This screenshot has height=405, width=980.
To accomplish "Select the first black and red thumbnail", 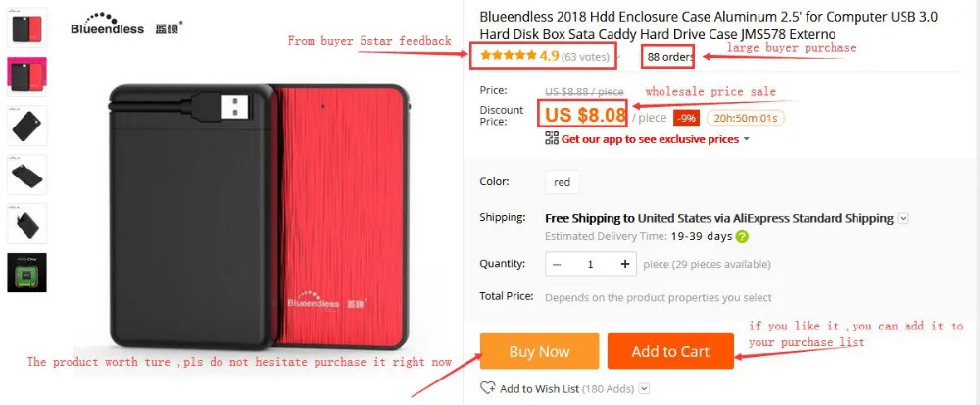I will pos(26,27).
